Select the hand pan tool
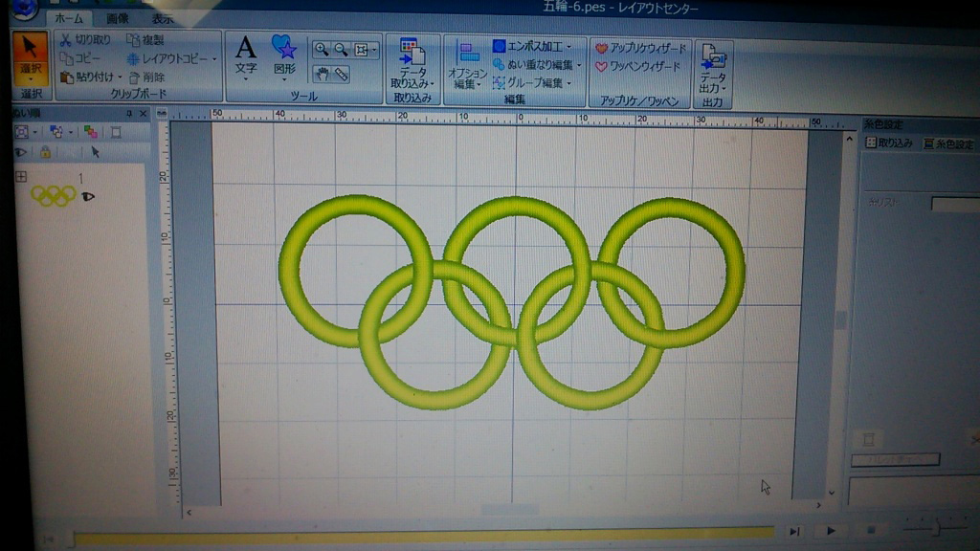This screenshot has width=980, height=551. pos(322,74)
